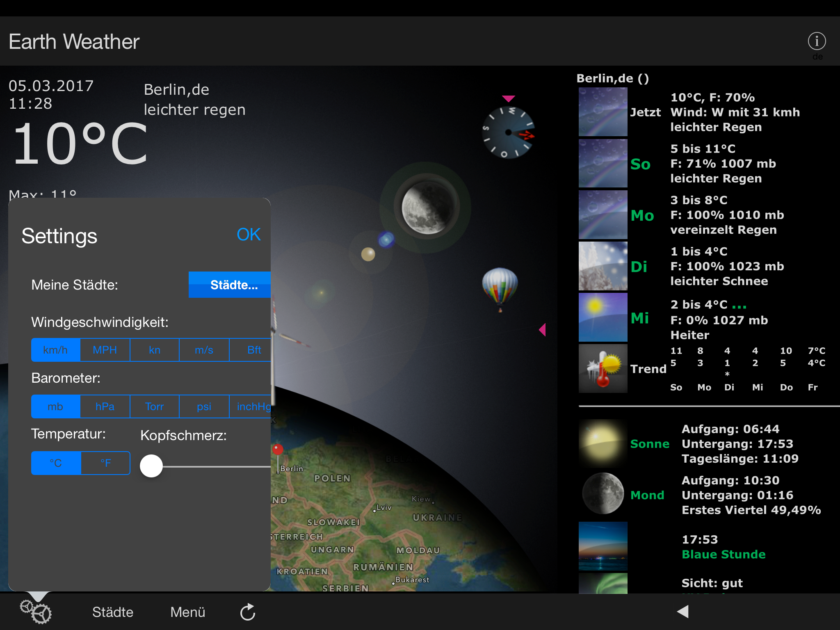The height and width of the screenshot is (630, 840).
Task: Select Bft wind speed unit
Action: pyautogui.click(x=250, y=350)
